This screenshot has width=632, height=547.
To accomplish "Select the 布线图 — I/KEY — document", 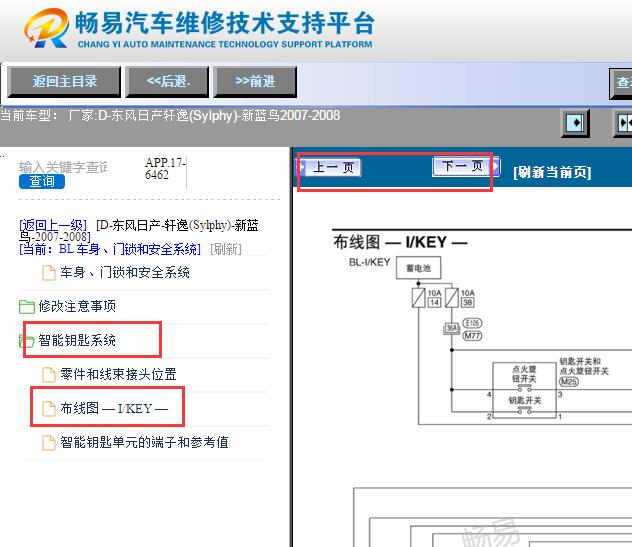I will click(x=114, y=408).
